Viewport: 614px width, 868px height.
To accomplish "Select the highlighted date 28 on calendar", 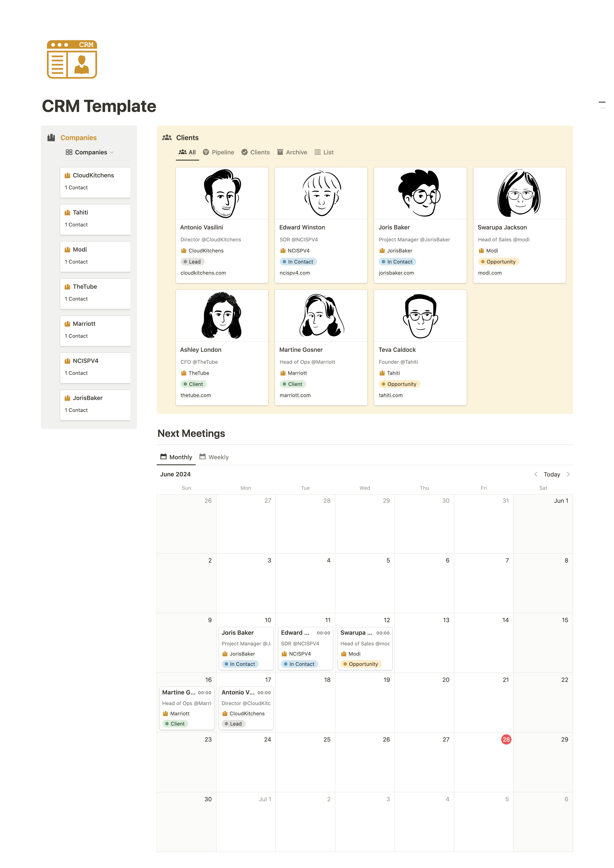I will 506,739.
